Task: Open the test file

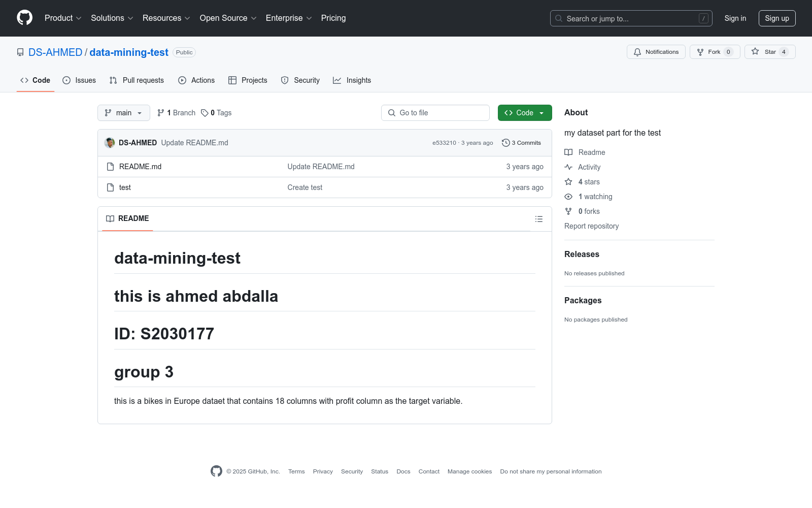Action: [125, 187]
